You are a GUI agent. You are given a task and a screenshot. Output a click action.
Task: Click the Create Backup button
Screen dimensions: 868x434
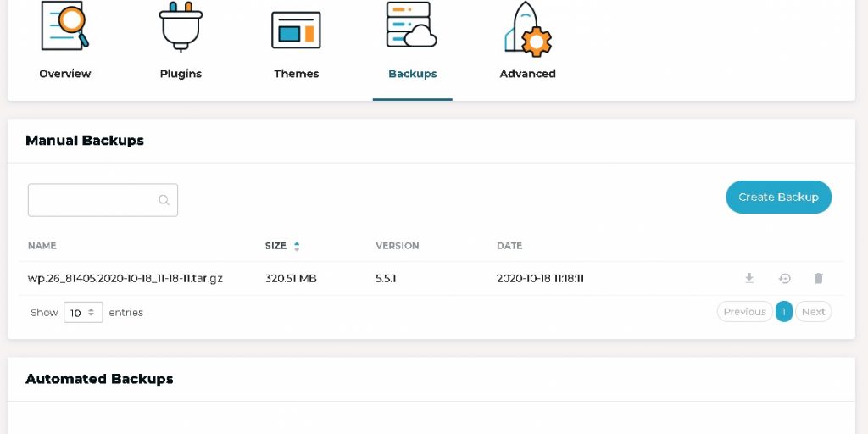point(778,197)
